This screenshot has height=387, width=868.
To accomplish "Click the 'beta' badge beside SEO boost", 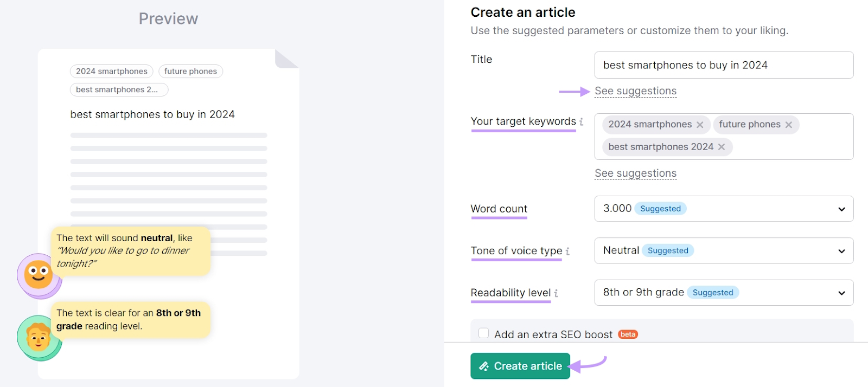I will (628, 334).
